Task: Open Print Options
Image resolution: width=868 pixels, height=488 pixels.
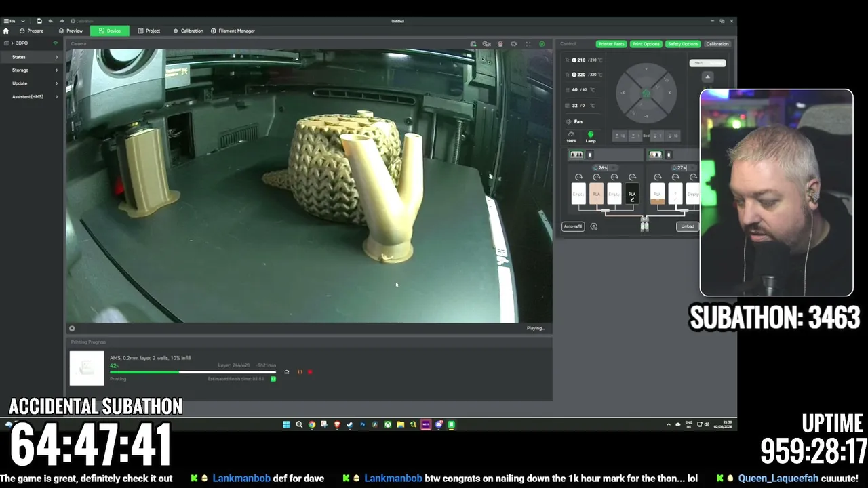Action: pos(646,44)
